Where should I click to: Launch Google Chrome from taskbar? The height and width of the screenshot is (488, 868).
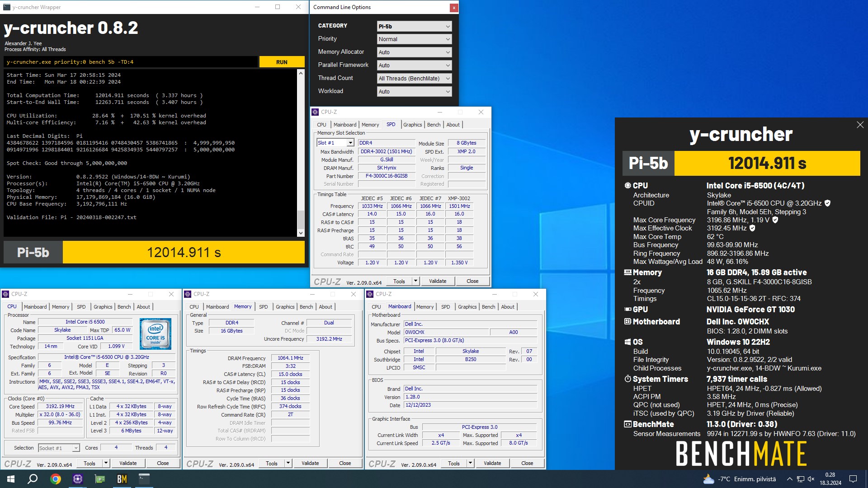[56, 479]
